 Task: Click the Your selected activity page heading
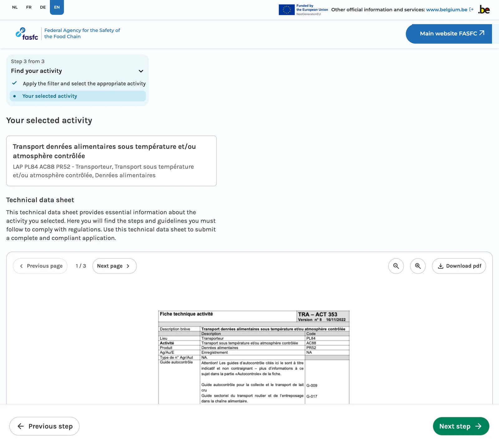49,120
